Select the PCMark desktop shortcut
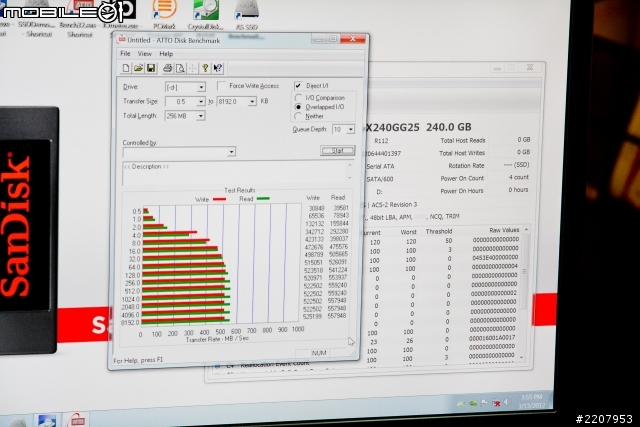This screenshot has height=427, width=640. point(164,15)
